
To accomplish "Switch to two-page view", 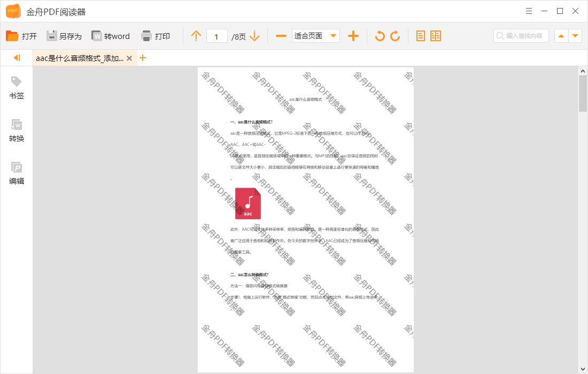I will (436, 36).
